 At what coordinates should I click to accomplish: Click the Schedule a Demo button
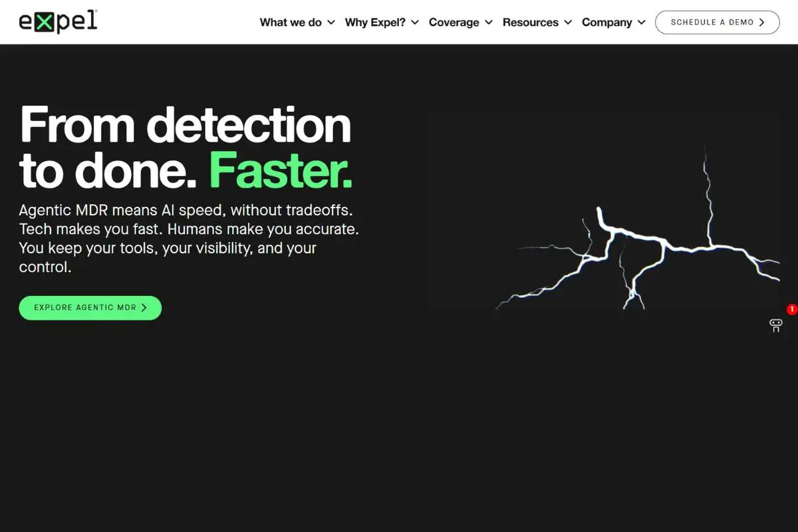click(718, 22)
